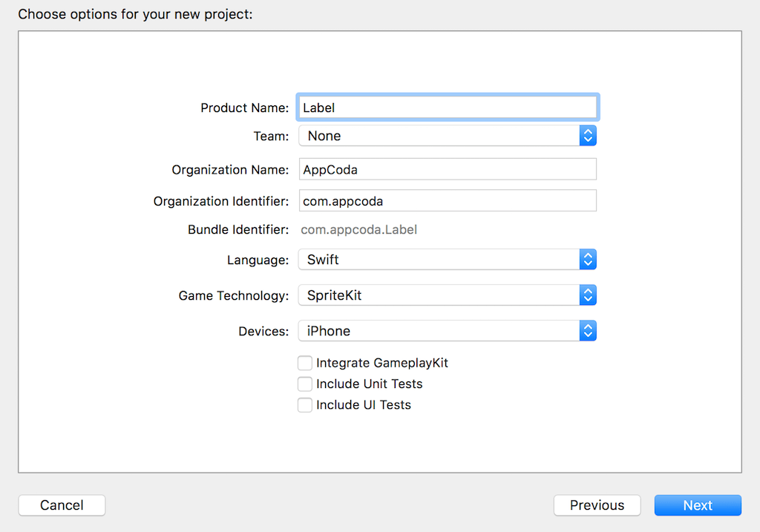The image size is (760, 532).
Task: Click the Devices dropdown chevron icon
Action: click(588, 330)
